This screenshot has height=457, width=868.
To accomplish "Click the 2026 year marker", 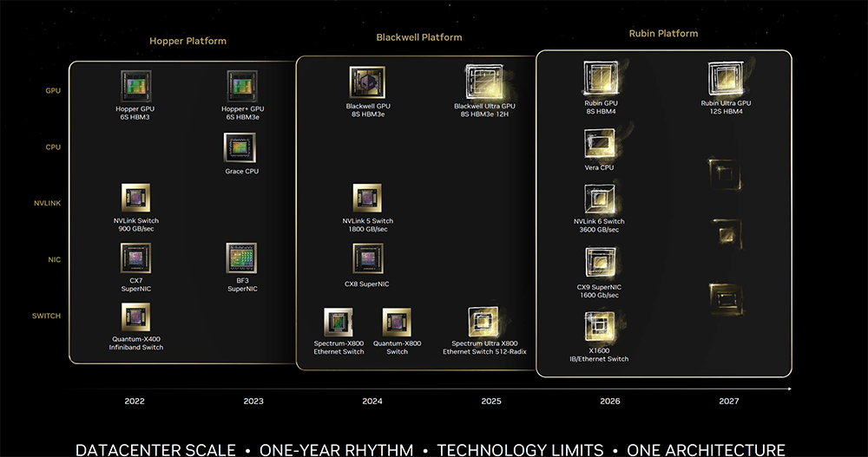I will (x=610, y=402).
